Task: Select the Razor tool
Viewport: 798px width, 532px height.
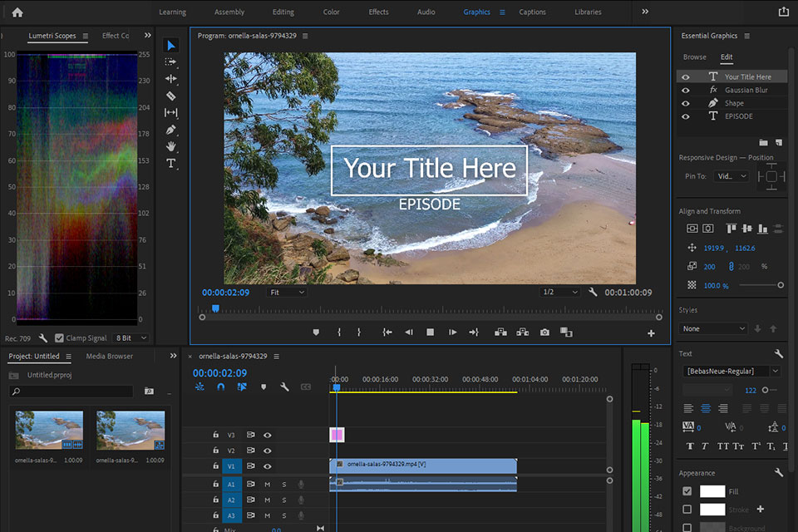Action: point(171,96)
